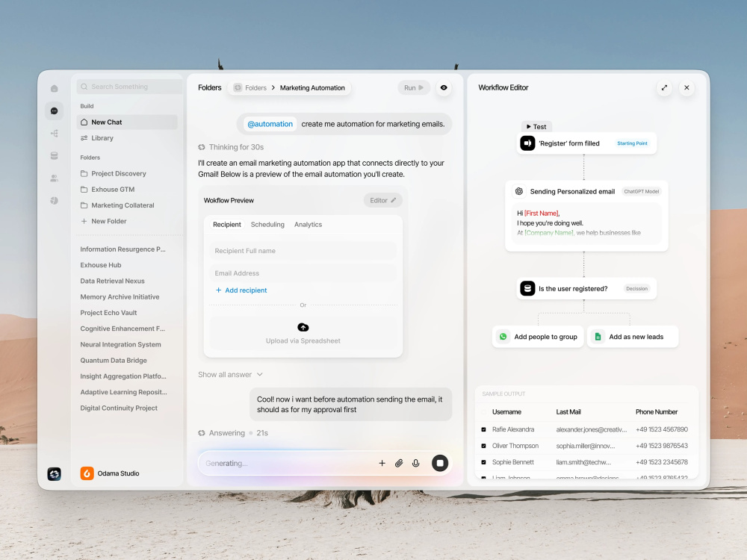Click the Answering status icon
The image size is (747, 560).
[202, 433]
